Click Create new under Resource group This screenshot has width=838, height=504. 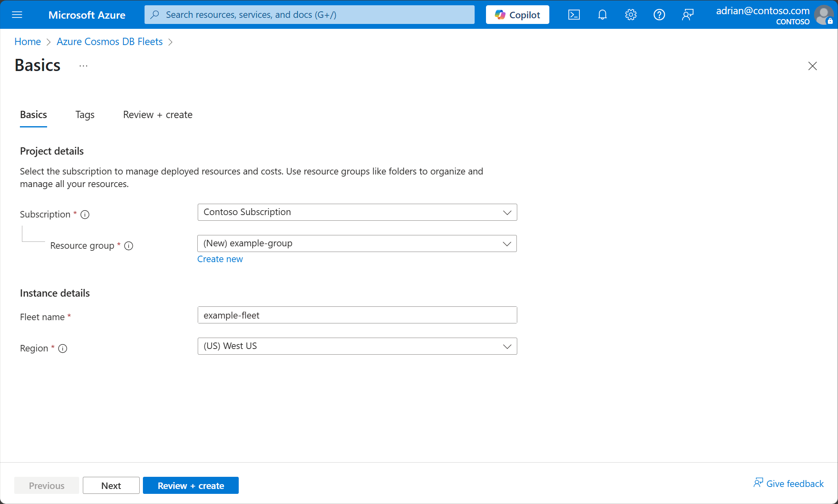(x=220, y=259)
